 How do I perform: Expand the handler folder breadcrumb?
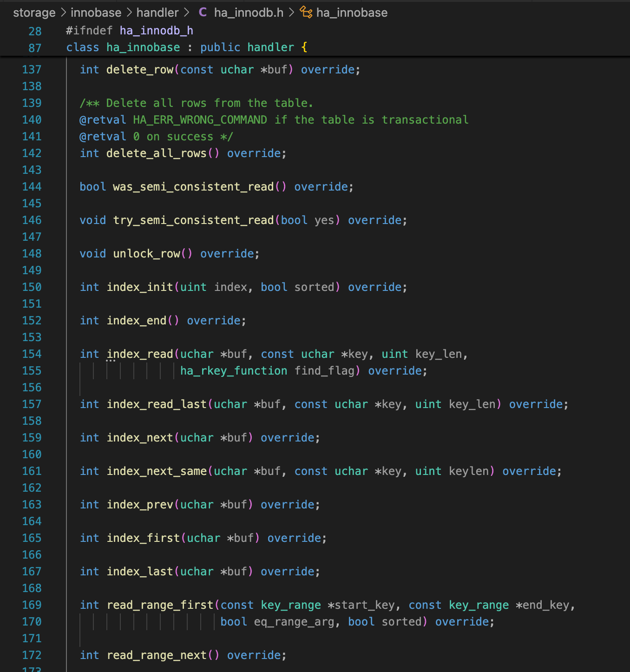click(x=157, y=13)
